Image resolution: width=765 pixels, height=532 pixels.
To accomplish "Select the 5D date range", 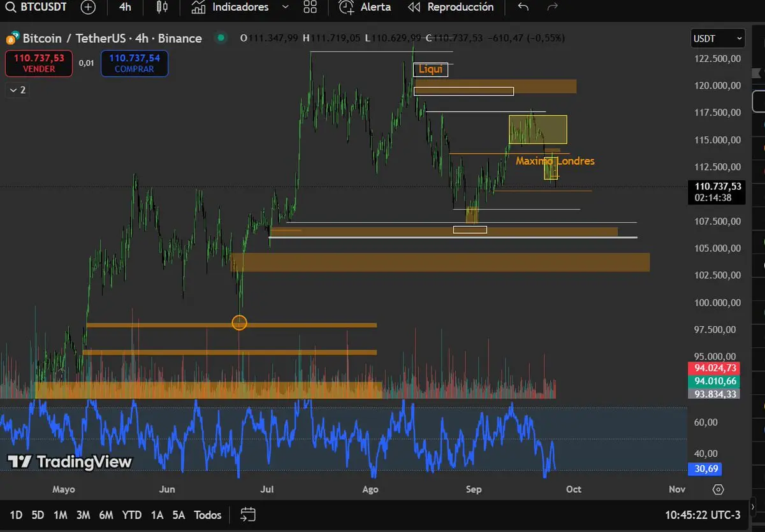I will [38, 515].
